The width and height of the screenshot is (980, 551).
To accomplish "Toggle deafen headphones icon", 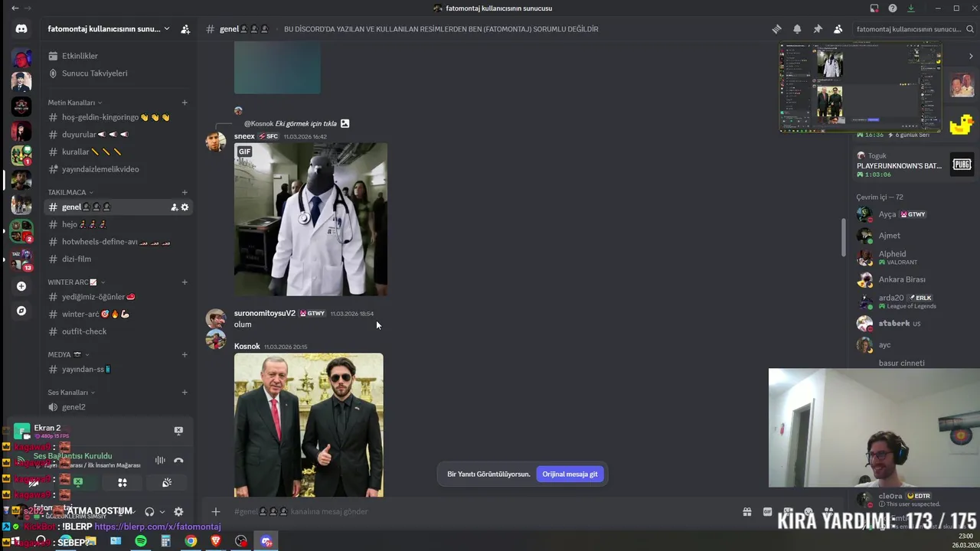I will [x=149, y=511].
